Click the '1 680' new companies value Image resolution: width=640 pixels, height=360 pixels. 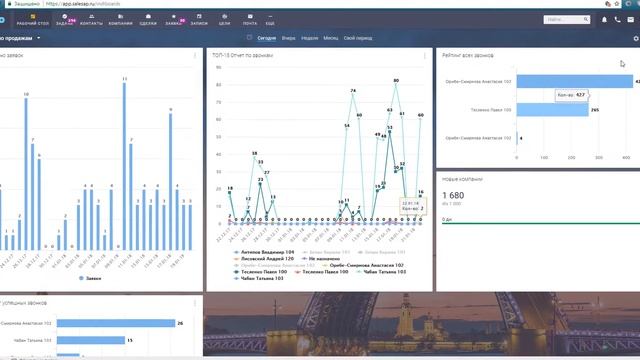click(453, 196)
